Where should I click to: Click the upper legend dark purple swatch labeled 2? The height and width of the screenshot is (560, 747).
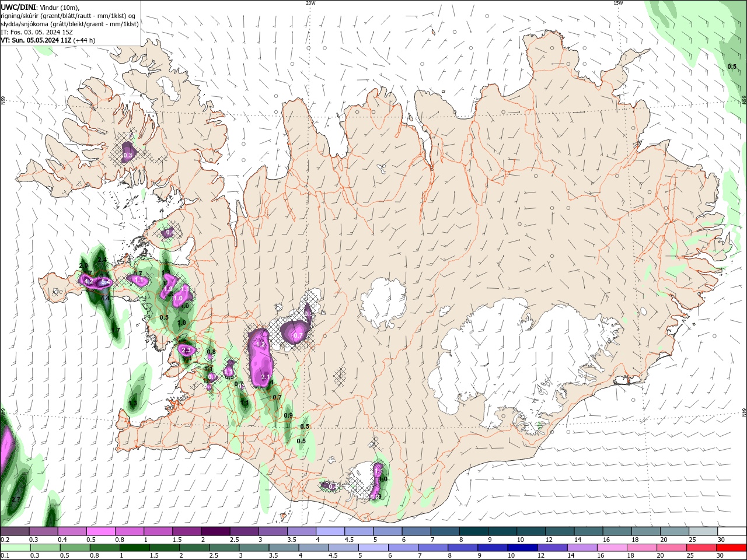(x=215, y=531)
